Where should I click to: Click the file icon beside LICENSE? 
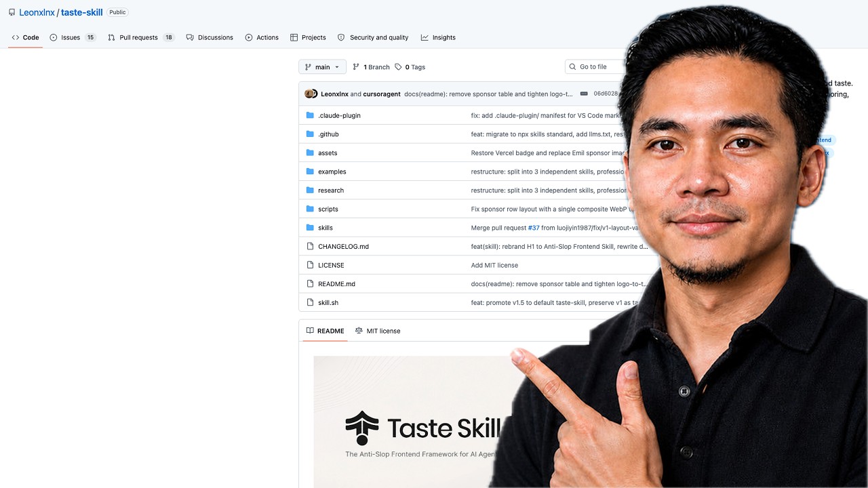click(x=310, y=265)
